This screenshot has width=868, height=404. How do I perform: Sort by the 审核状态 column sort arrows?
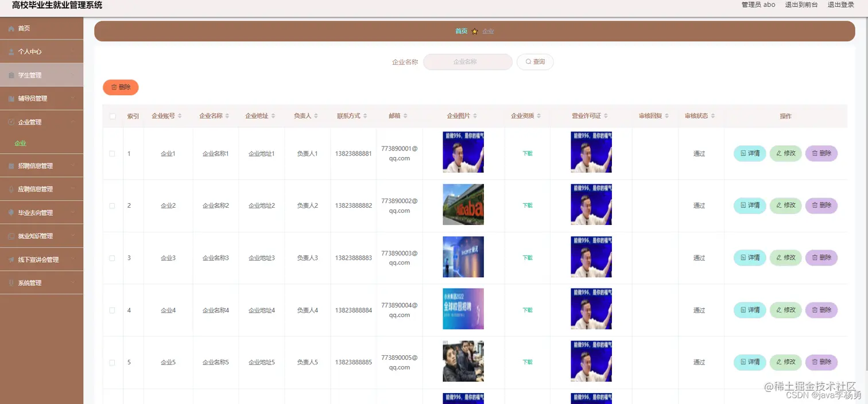[x=712, y=116]
